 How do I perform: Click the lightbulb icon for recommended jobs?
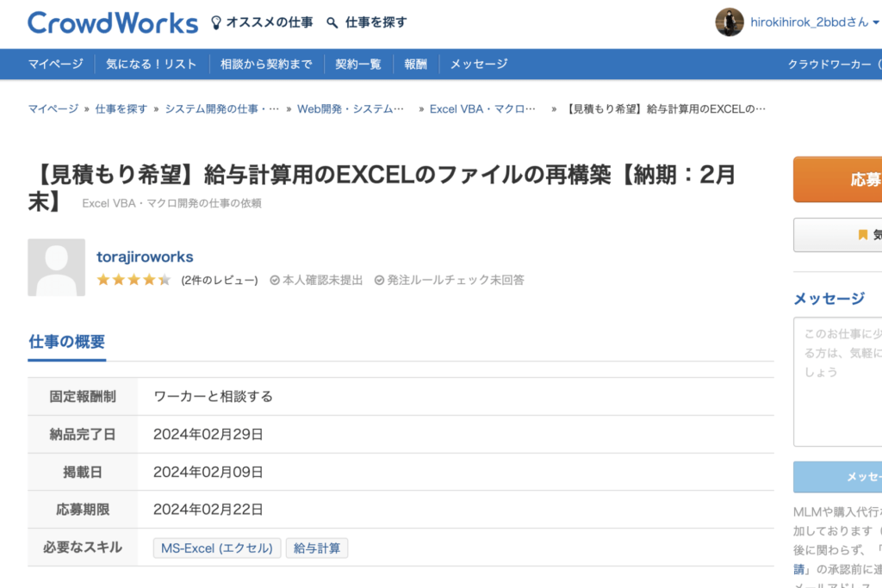pyautogui.click(x=216, y=22)
